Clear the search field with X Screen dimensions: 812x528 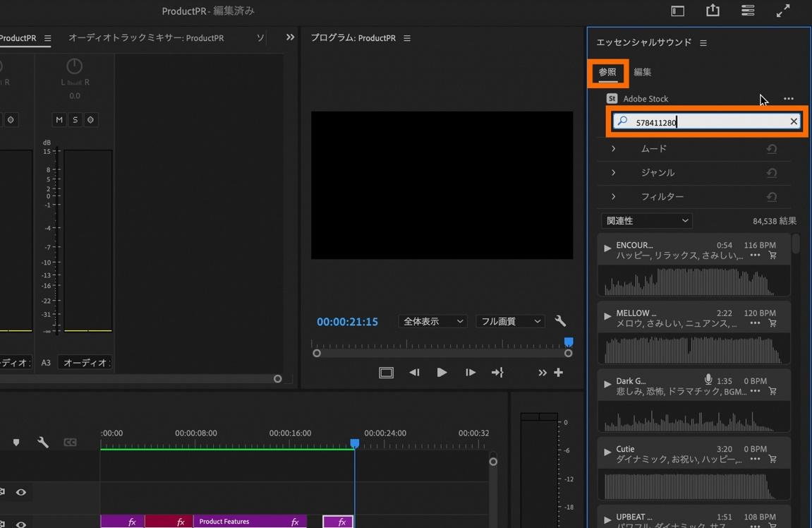click(794, 121)
